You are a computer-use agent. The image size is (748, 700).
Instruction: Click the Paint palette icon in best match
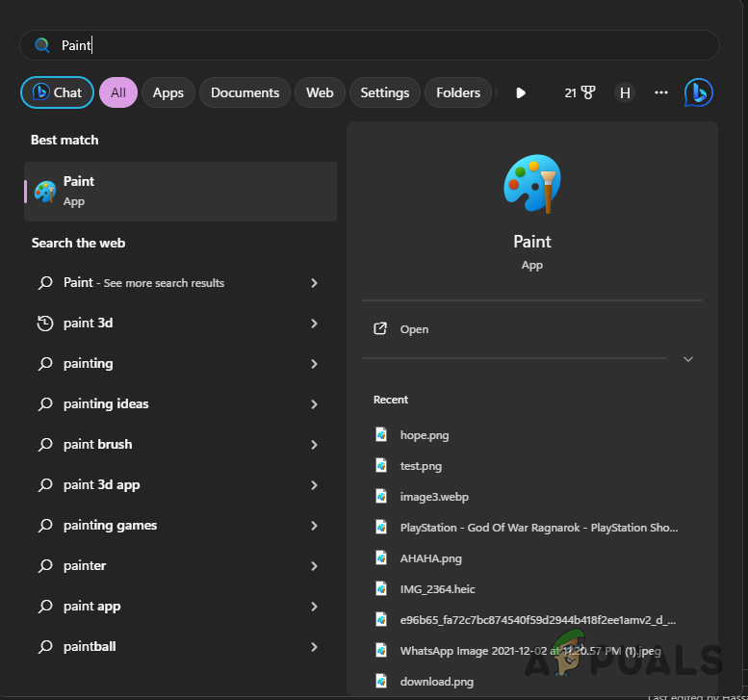(x=45, y=192)
